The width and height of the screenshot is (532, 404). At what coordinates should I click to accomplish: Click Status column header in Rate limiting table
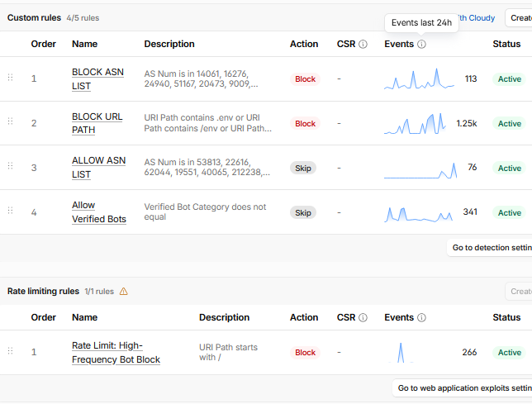[506, 317]
